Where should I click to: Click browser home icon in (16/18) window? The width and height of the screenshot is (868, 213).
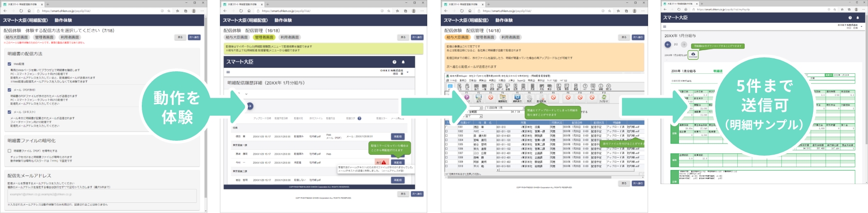[249, 11]
